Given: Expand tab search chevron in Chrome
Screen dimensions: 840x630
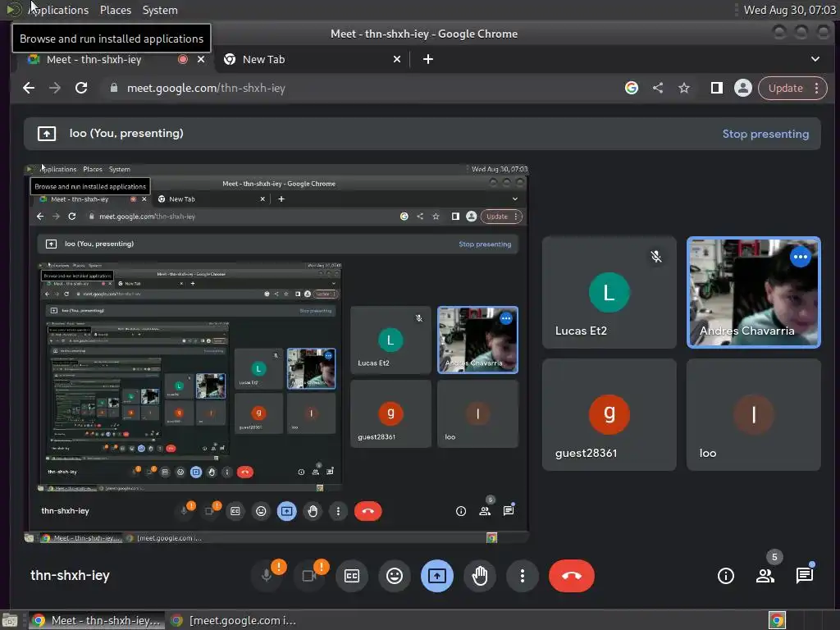Looking at the screenshot, I should click(x=815, y=59).
